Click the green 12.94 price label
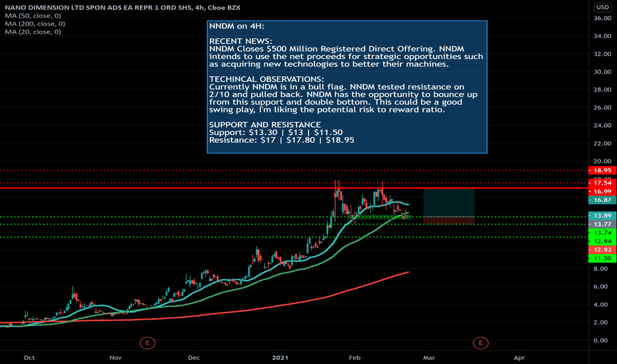Image resolution: width=617 pixels, height=364 pixels. (x=602, y=241)
